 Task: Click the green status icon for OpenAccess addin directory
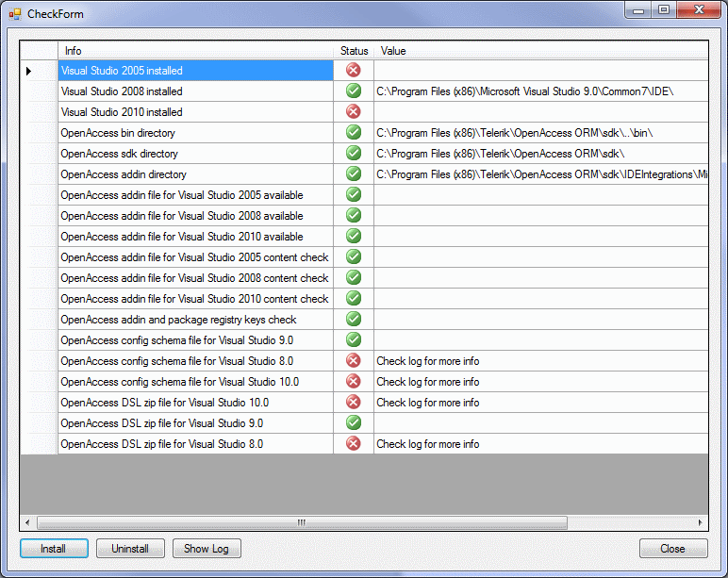[x=354, y=173]
